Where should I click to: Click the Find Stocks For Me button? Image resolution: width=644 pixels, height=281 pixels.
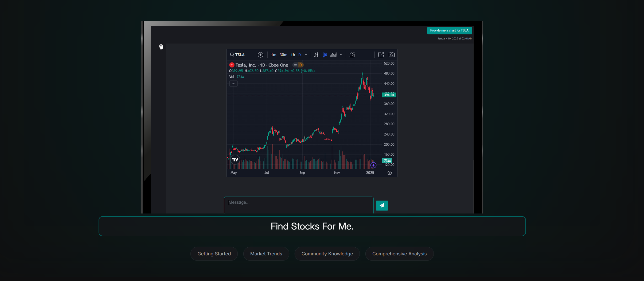click(x=312, y=226)
